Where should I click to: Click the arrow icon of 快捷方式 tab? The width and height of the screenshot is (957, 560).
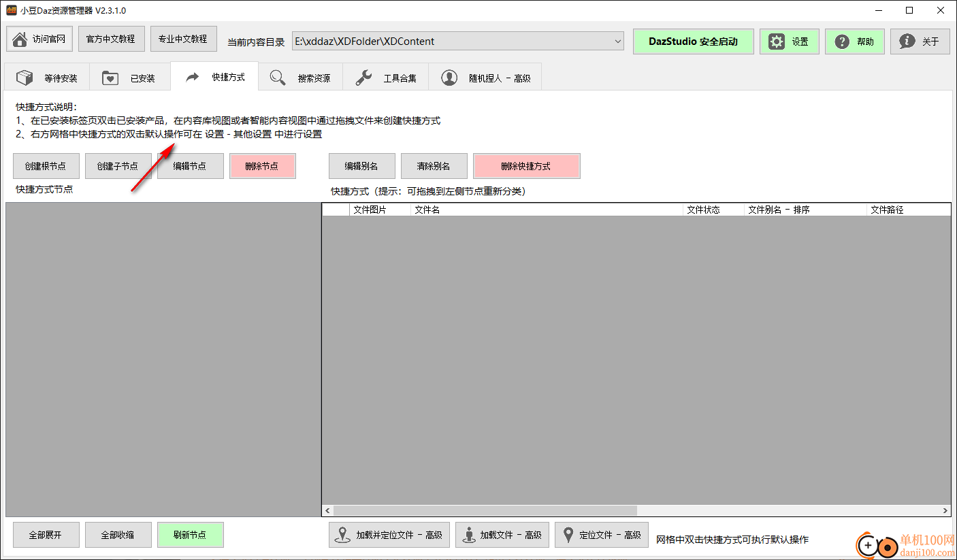193,77
